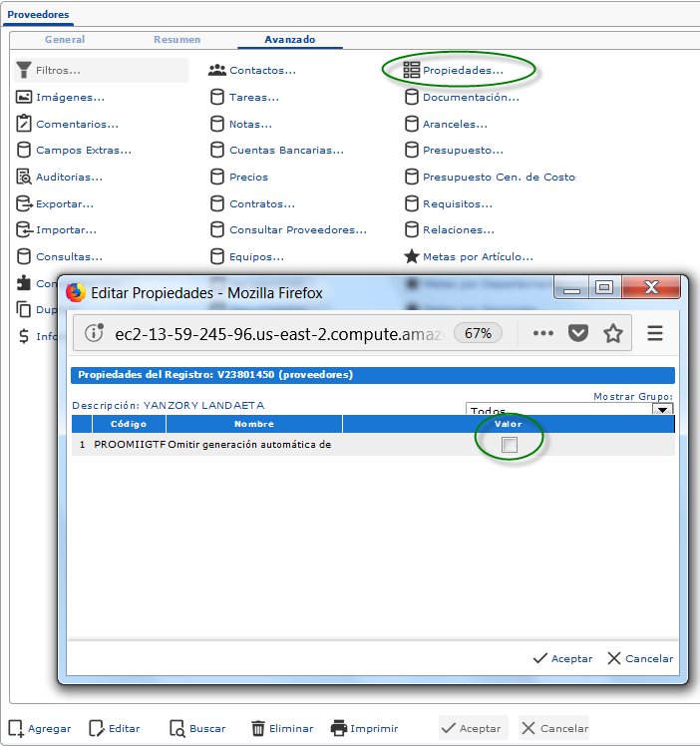This screenshot has height=746, width=700.
Task: Expand the Mostrar Grupo dropdown arrow
Action: (x=662, y=409)
